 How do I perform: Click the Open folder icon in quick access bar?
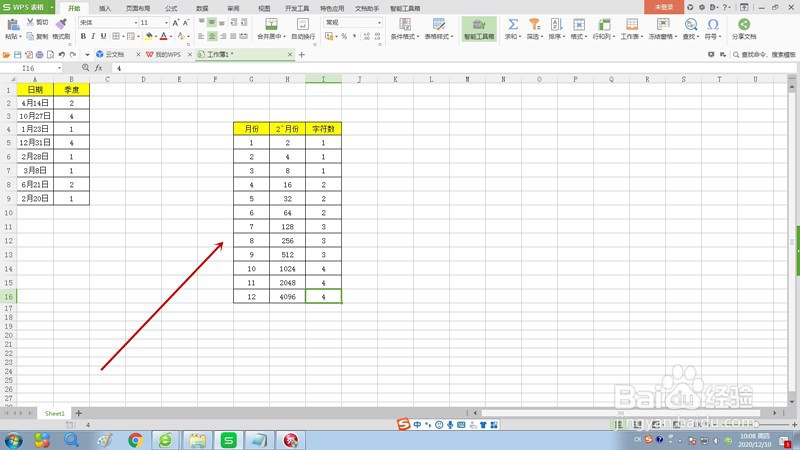[x=6, y=55]
